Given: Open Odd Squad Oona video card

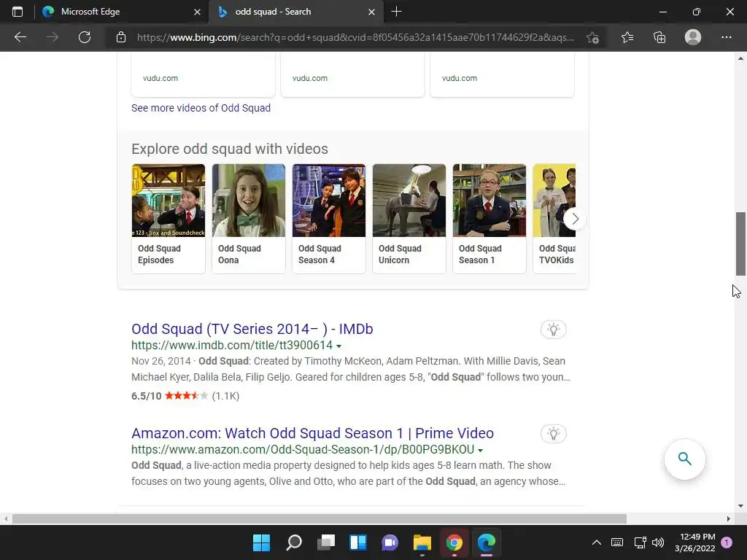Looking at the screenshot, I should pos(249,219).
